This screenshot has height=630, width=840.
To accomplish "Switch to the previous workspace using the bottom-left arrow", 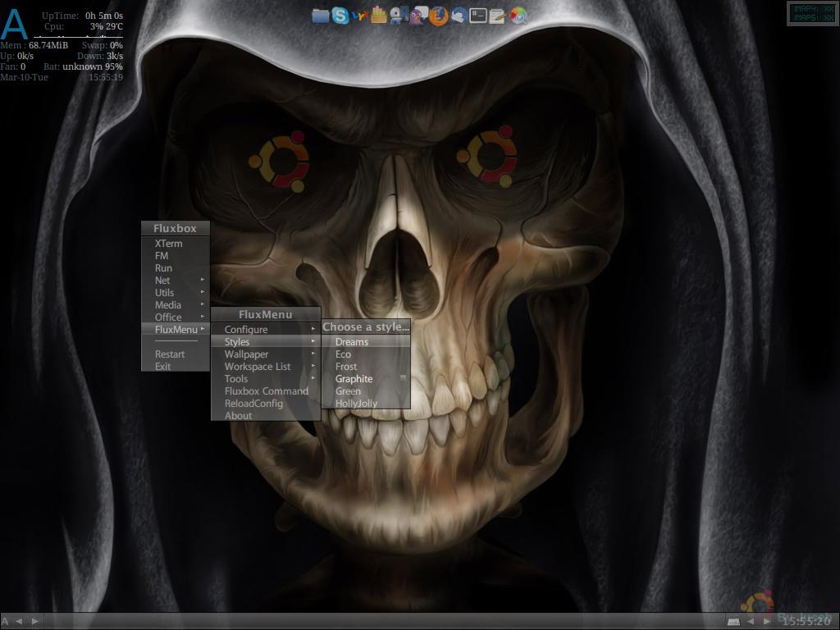I will pos(20,622).
